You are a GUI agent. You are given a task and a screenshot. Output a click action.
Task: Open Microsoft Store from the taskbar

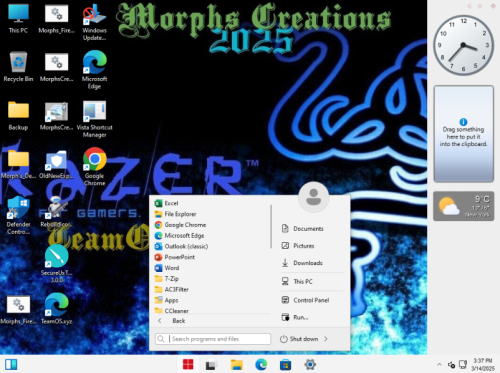pos(285,364)
